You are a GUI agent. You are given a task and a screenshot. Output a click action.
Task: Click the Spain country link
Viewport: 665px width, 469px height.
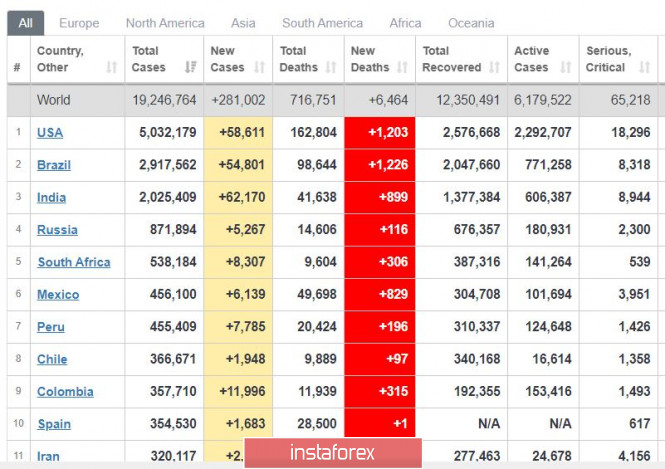coord(54,424)
